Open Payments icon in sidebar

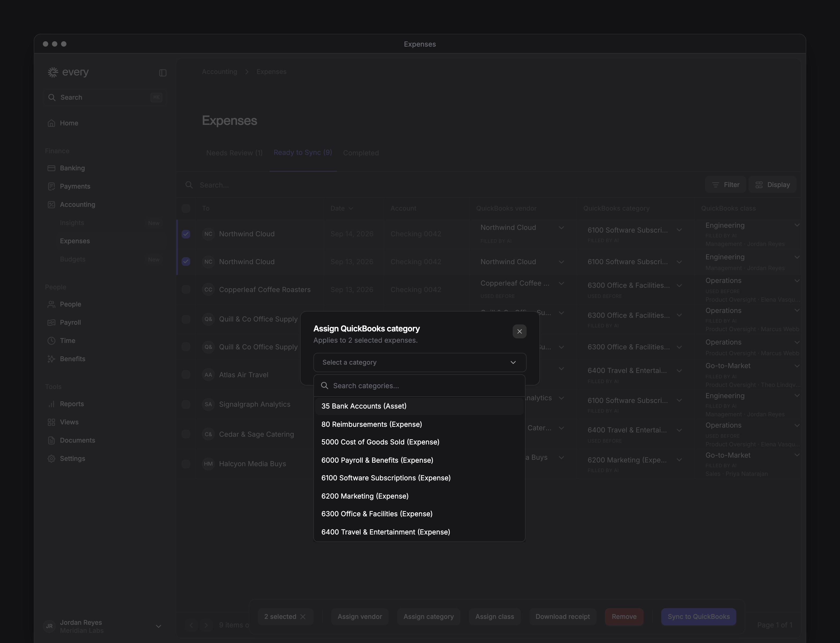click(51, 186)
